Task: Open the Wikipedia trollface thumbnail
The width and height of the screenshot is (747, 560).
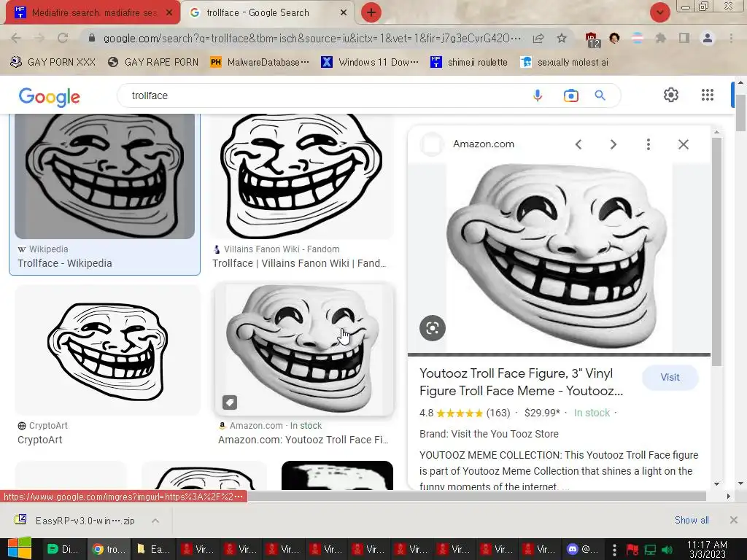Action: coord(105,176)
